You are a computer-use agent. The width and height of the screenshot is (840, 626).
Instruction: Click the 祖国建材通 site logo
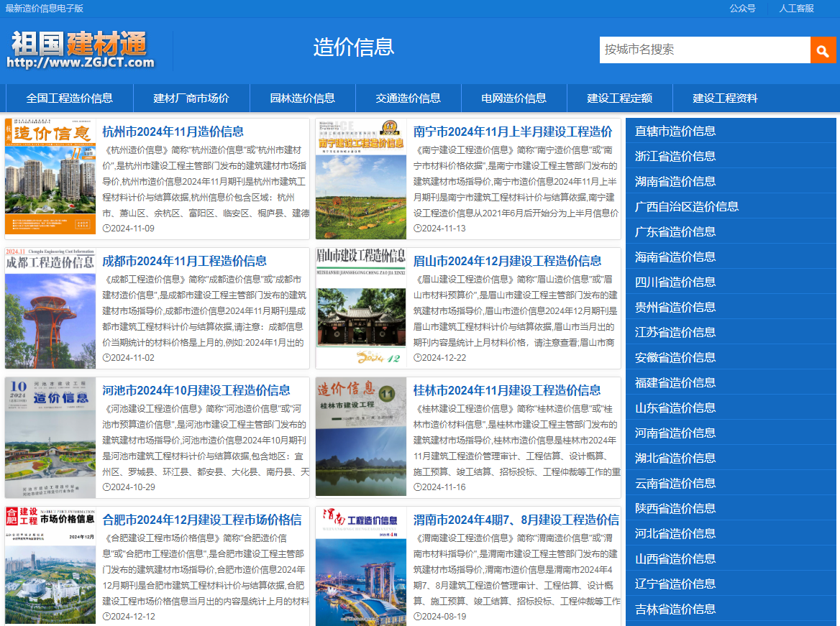[81, 50]
